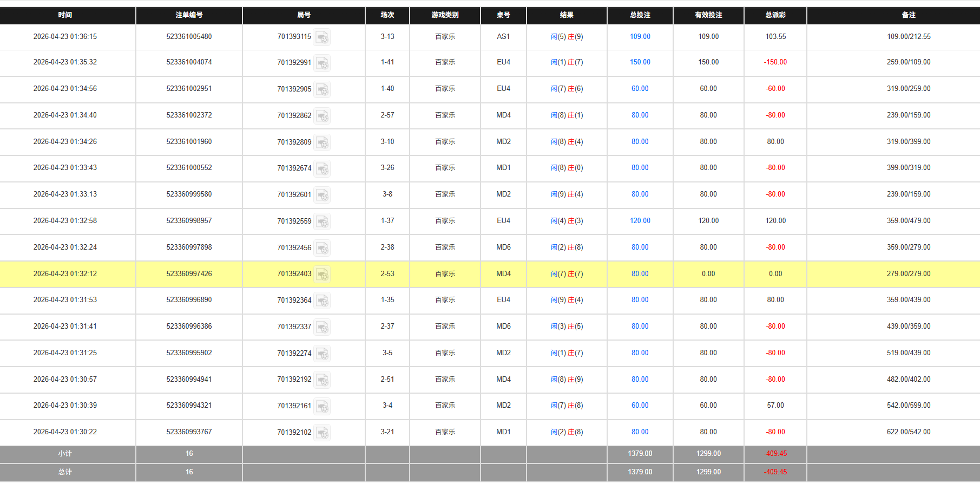Image resolution: width=980 pixels, height=496 pixels.
Task: Select timestamp 2026-04-23 01:30:22
Action: coord(65,432)
